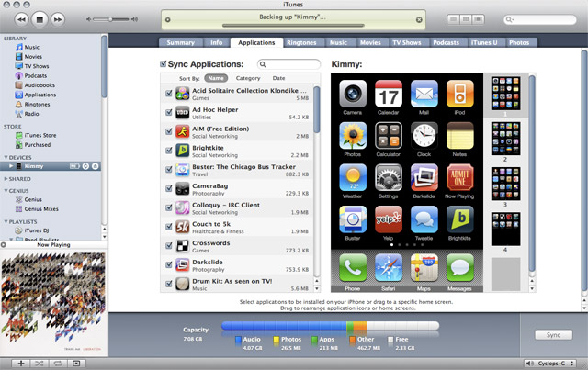The image size is (588, 370).
Task: Select the Messages dock icon
Action: click(459, 268)
